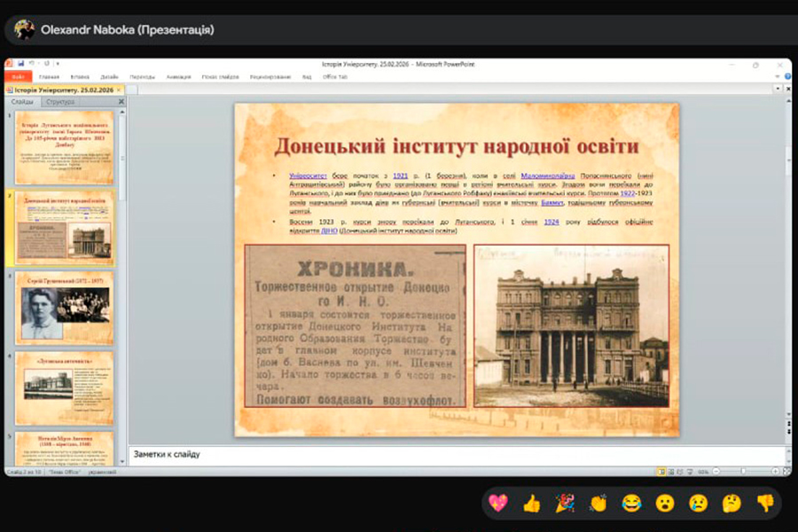React with thumbs up emoji

pos(532,504)
